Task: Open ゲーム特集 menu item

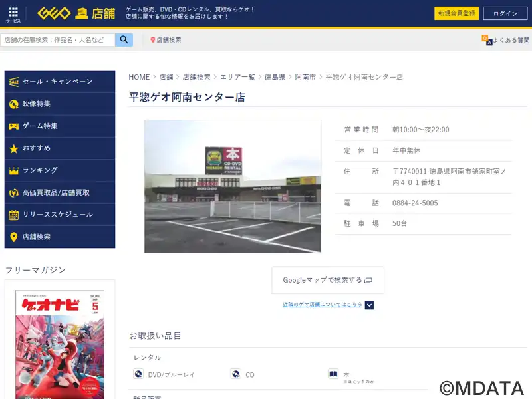Action: click(x=60, y=126)
